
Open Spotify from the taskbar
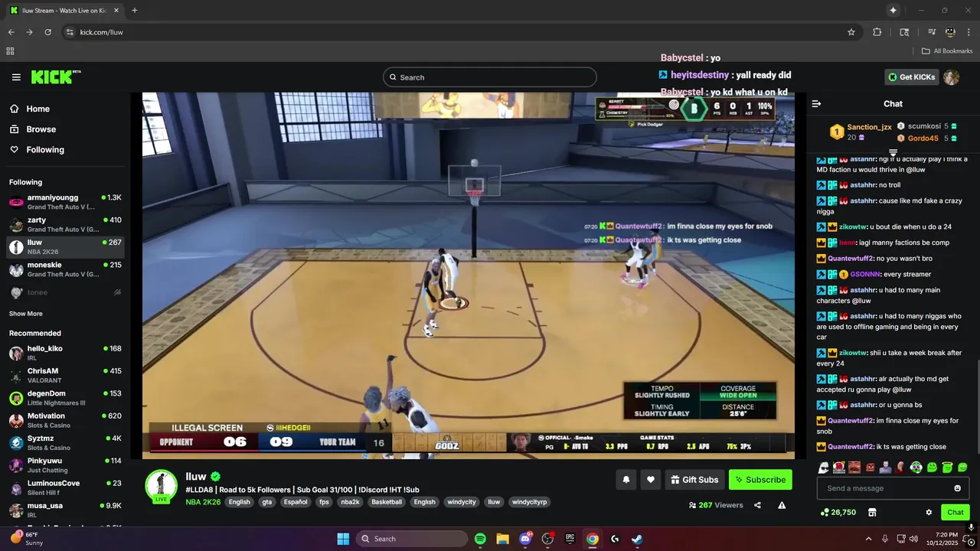click(480, 539)
